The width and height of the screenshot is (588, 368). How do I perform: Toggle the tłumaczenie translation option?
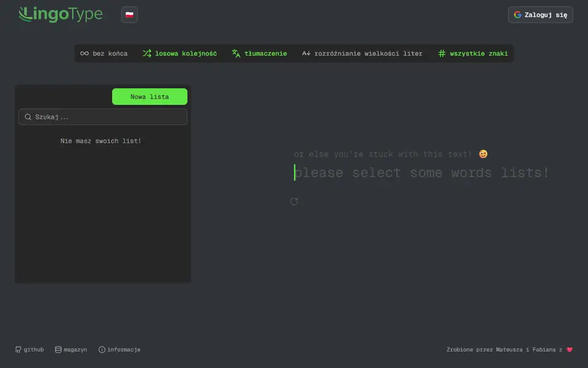[259, 53]
